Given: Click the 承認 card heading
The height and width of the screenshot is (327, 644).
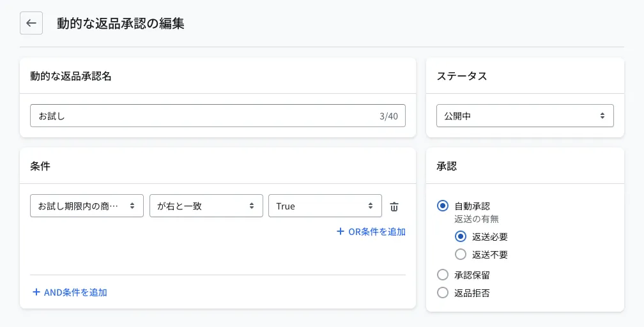Looking at the screenshot, I should 447,166.
